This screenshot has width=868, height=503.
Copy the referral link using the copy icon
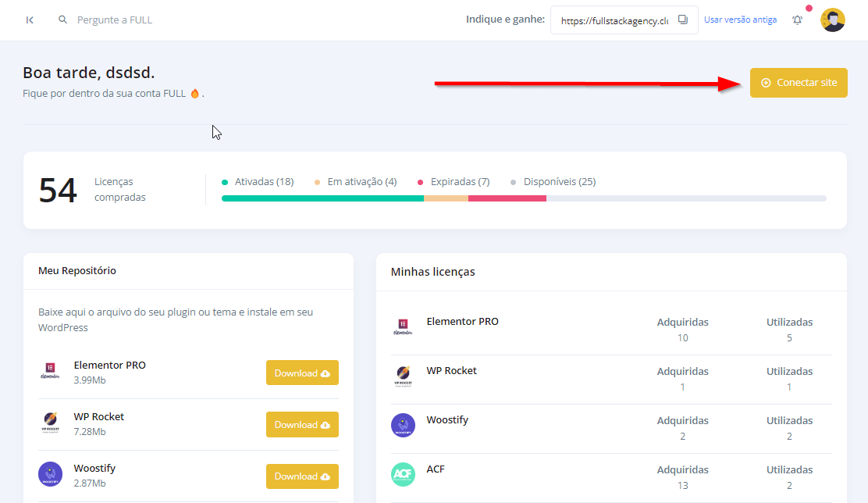(x=683, y=20)
